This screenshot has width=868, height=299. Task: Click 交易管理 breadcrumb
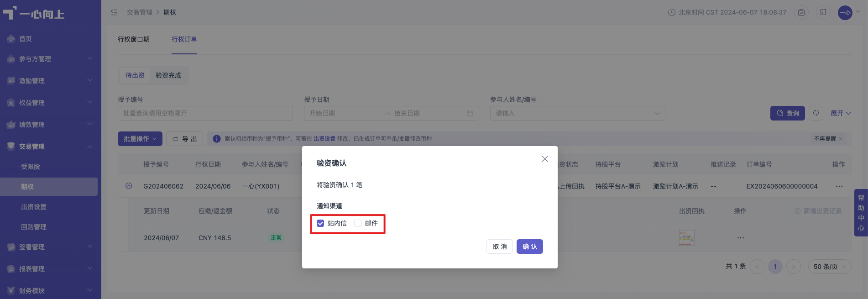click(x=140, y=12)
